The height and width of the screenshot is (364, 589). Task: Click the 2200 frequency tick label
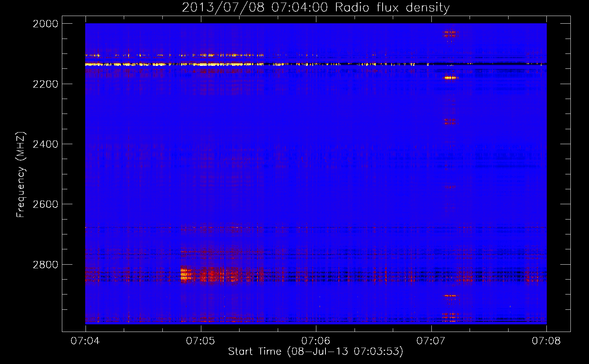coord(46,84)
